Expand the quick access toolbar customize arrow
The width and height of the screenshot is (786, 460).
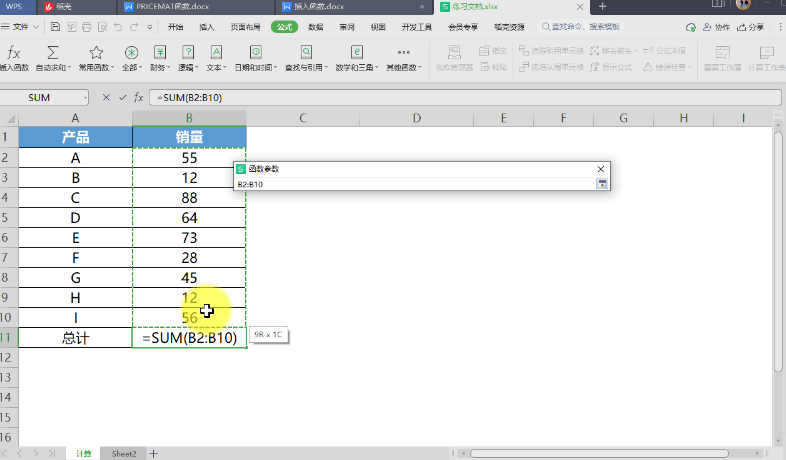149,27
